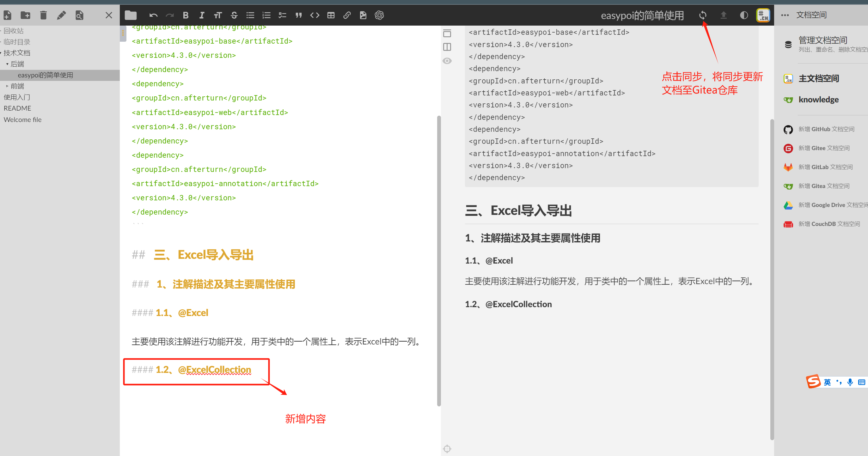Insert a table using toolbar icon
Viewport: 868px width, 456px height.
(x=331, y=15)
